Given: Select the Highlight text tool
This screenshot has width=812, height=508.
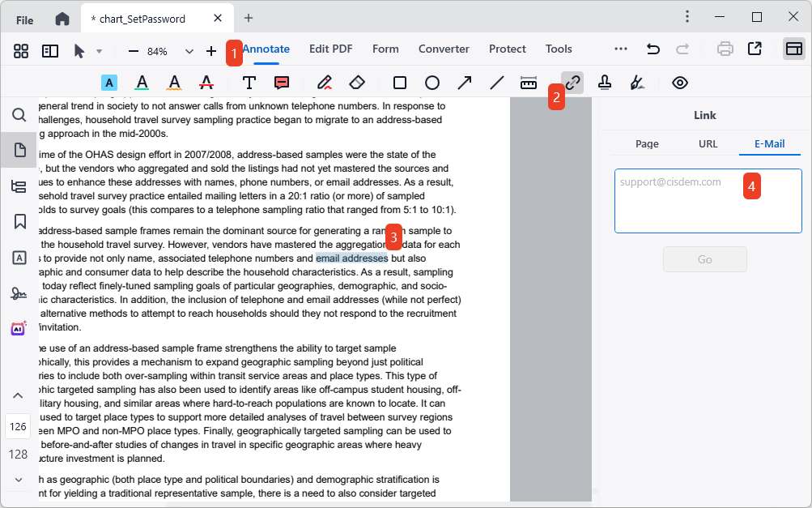Looking at the screenshot, I should pos(109,82).
